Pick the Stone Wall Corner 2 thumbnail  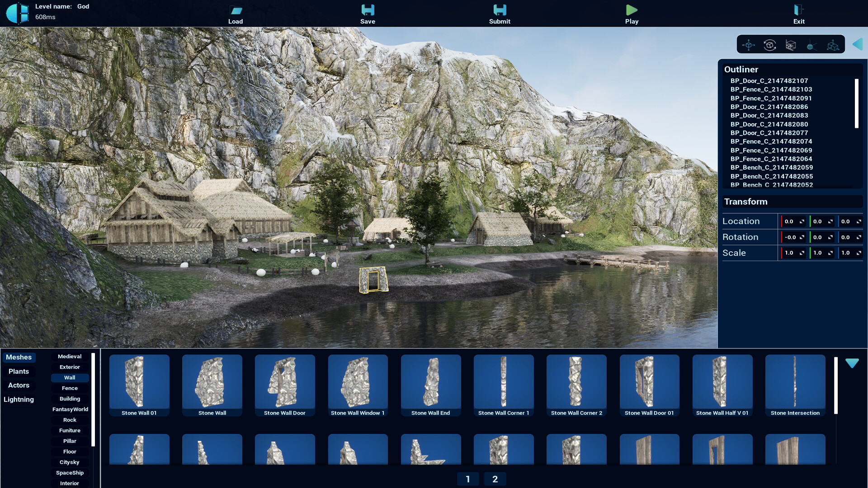pos(576,385)
